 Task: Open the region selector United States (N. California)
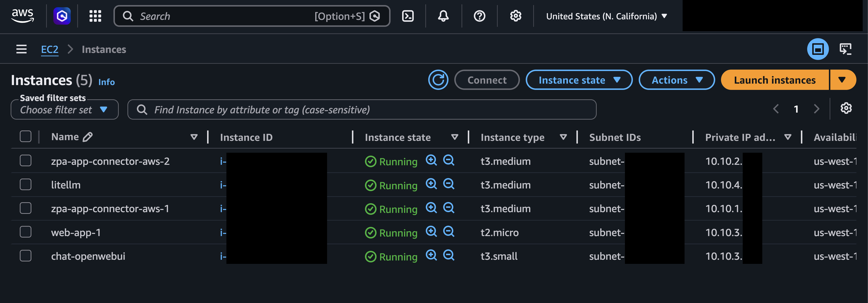[x=606, y=16]
